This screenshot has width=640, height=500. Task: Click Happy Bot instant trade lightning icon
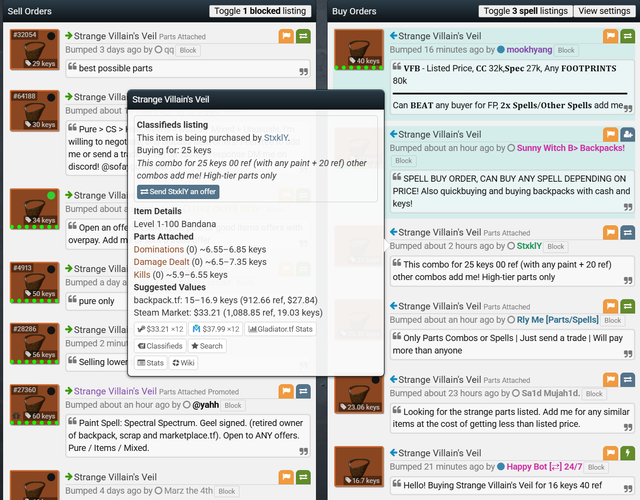tap(628, 453)
